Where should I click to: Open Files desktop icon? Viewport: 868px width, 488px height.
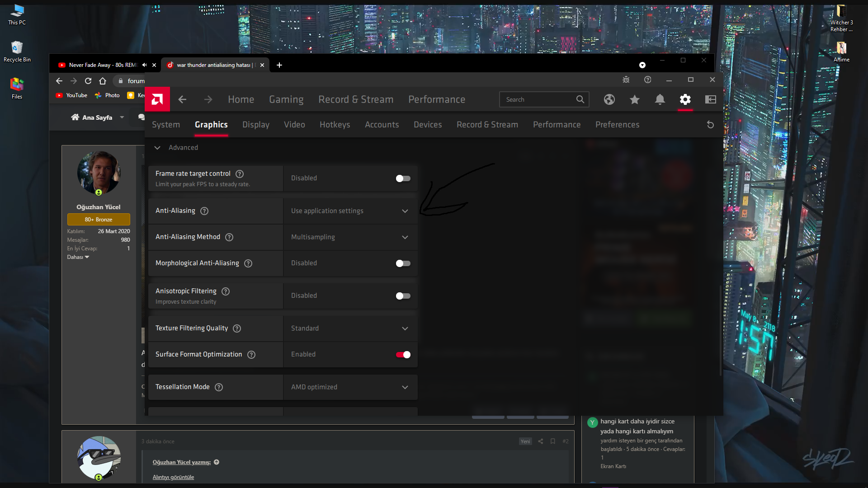coord(17,89)
